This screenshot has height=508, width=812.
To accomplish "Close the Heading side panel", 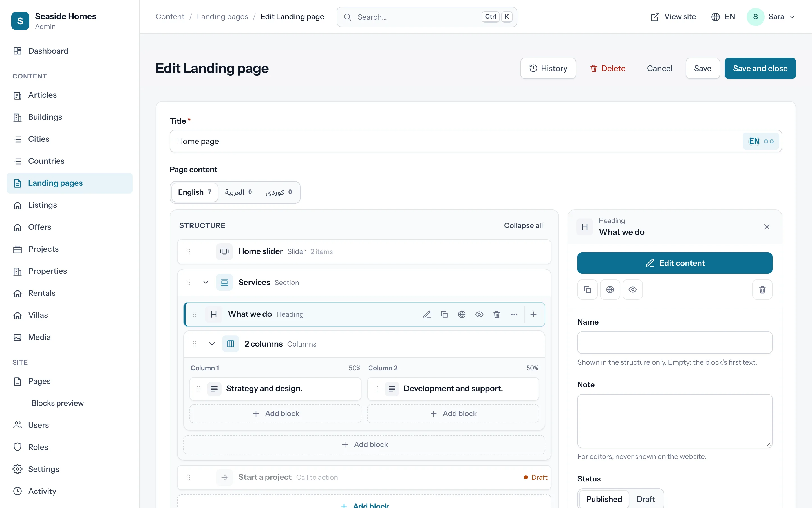I will tap(767, 227).
